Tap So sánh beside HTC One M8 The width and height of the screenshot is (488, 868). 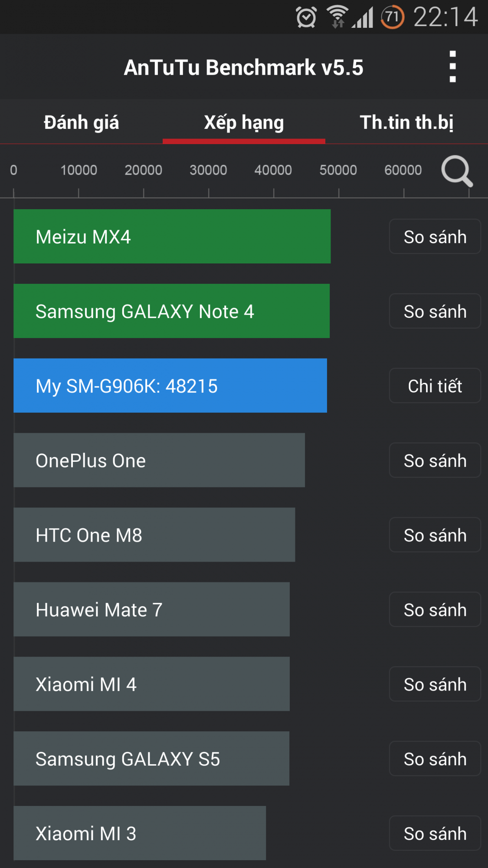(435, 535)
